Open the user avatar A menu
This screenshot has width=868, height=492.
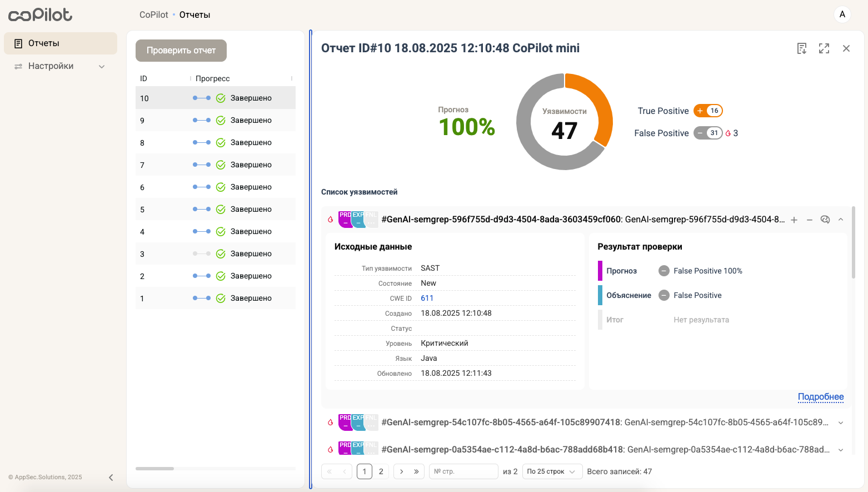[x=842, y=14]
